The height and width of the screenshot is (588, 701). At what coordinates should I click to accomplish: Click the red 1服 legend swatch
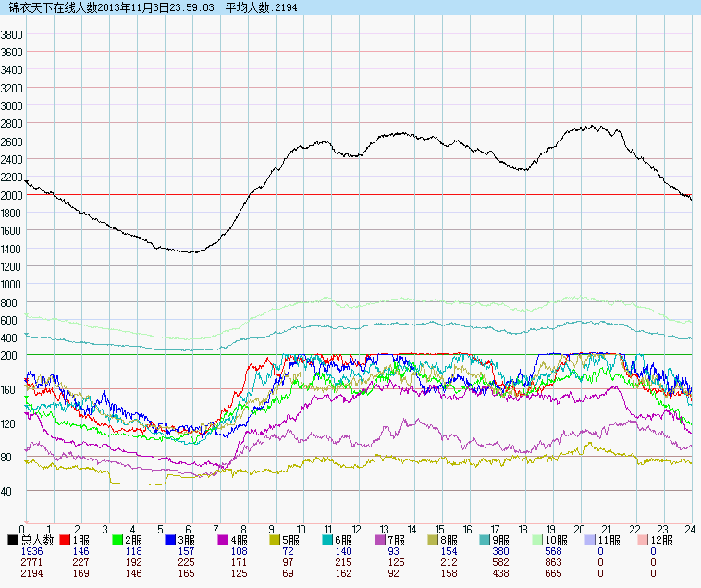[65, 539]
